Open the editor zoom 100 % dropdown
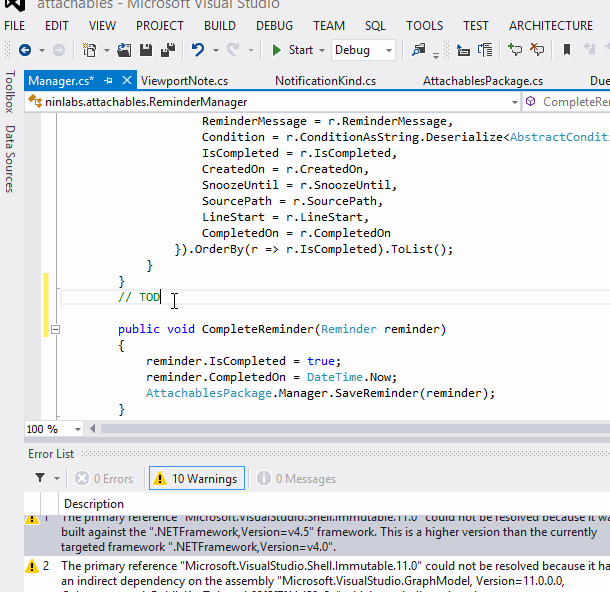 click(x=78, y=429)
